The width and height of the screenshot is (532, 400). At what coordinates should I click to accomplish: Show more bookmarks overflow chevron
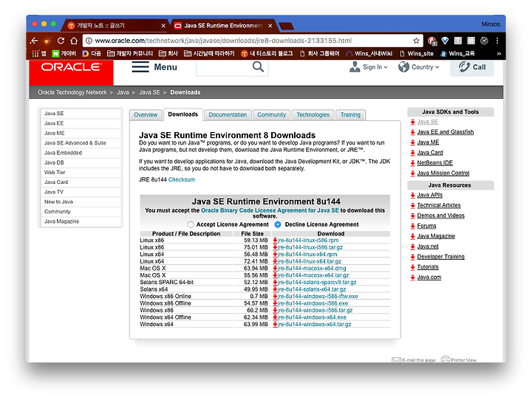[499, 54]
